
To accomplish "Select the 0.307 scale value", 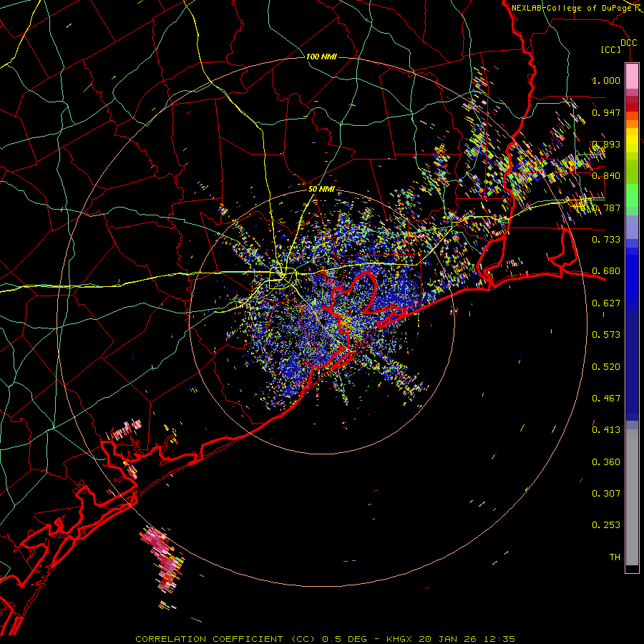I will [606, 494].
